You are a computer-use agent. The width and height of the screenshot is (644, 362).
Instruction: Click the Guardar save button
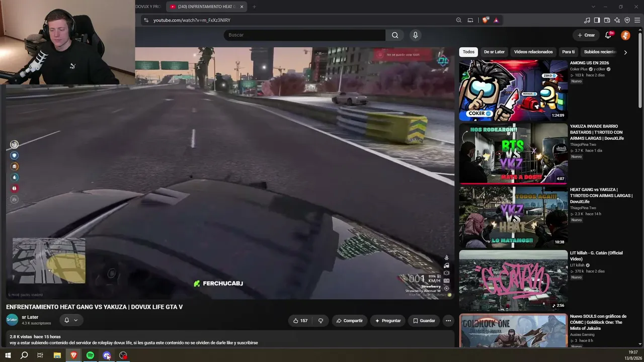tap(424, 321)
